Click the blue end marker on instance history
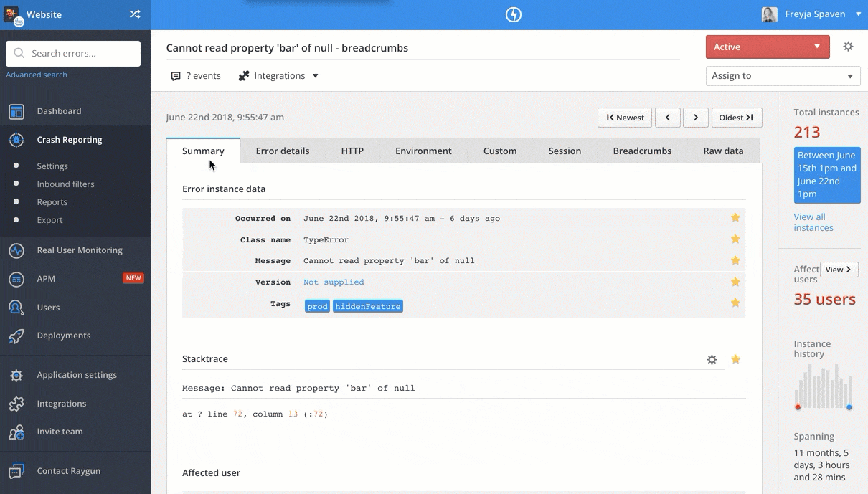This screenshot has width=868, height=494. (849, 407)
